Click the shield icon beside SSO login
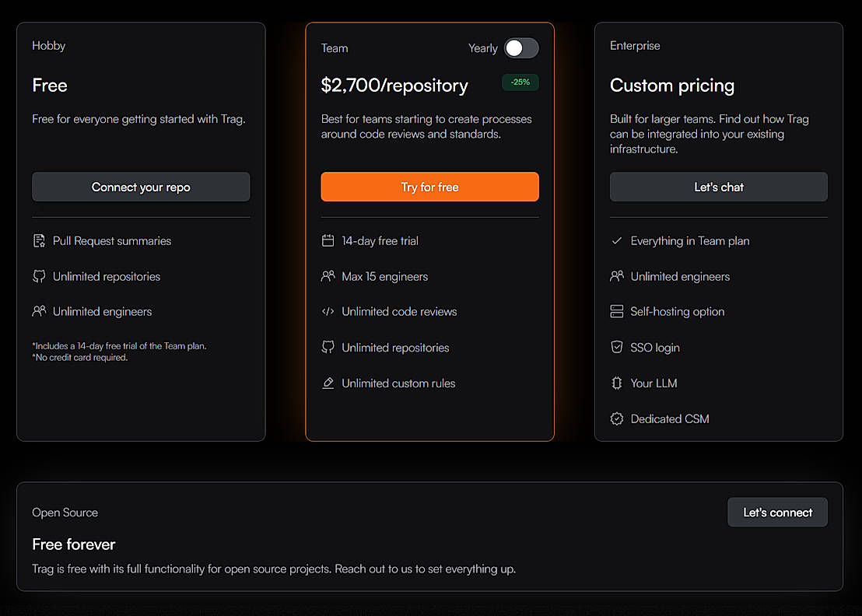Screen dimensions: 862x616 click(617, 348)
